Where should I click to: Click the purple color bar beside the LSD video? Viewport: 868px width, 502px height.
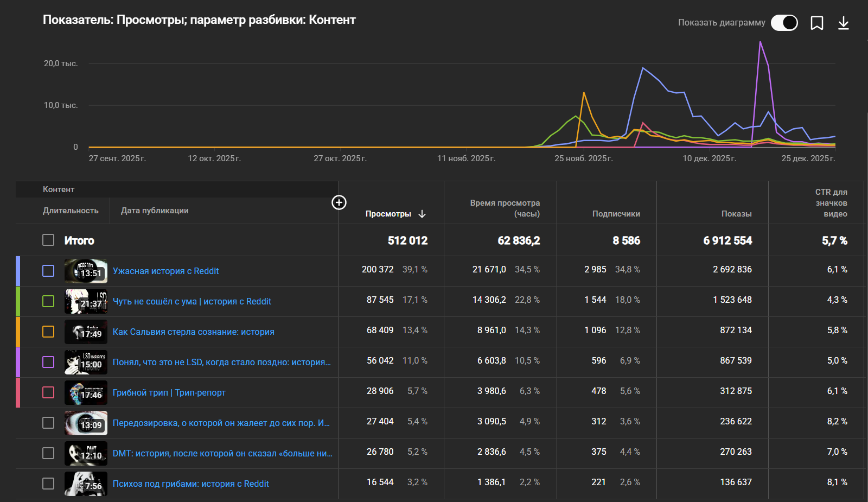pyautogui.click(x=18, y=362)
